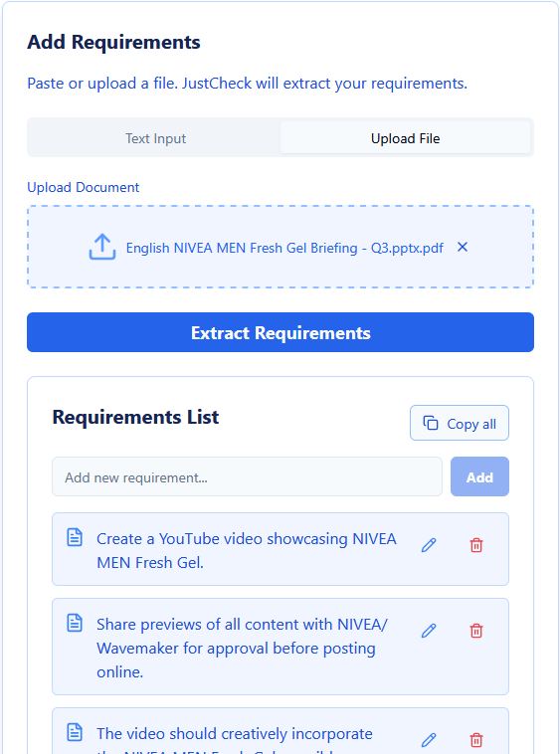Click the Add button next to requirement field
Image resolution: width=560 pixels, height=754 pixels.
(479, 476)
